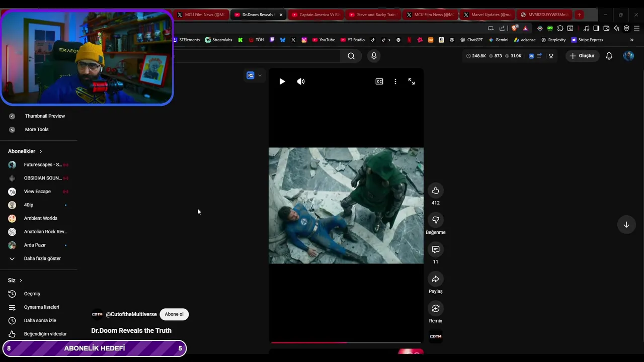Switch to the MV5BZDU5YWE3Mm tab
The height and width of the screenshot is (362, 644).
tap(545, 15)
